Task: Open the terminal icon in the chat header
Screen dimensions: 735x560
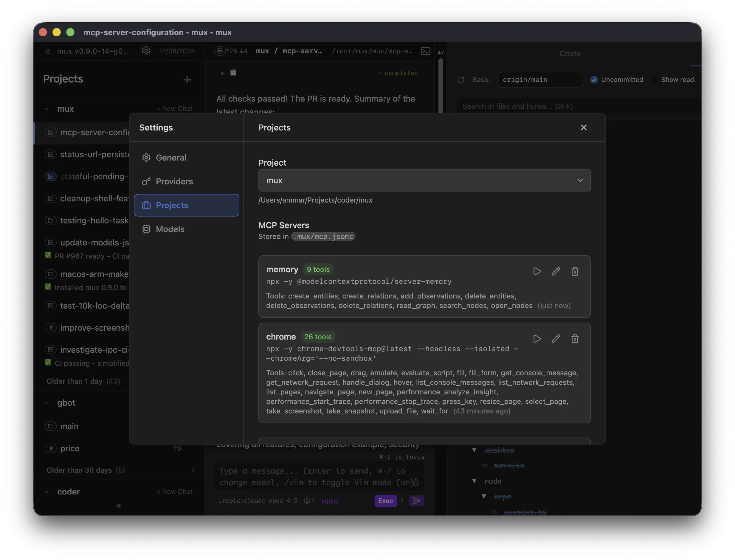Action: pos(426,51)
